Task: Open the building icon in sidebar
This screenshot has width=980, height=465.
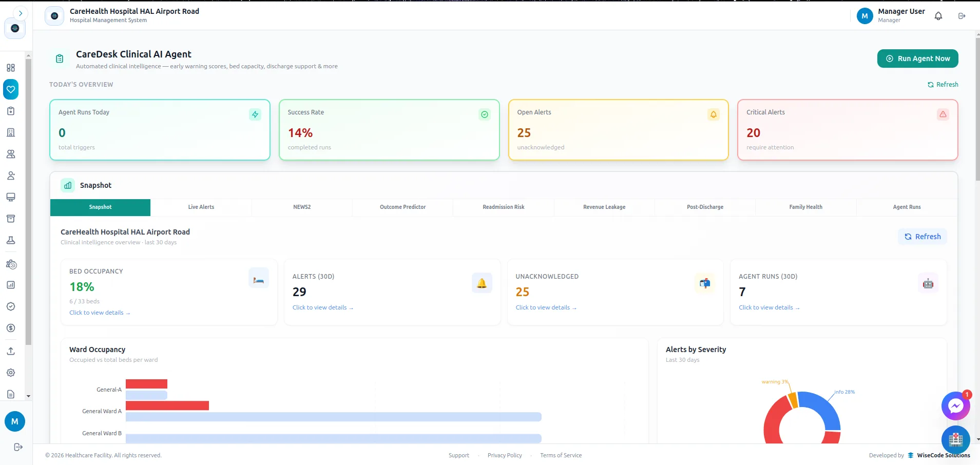Action: pos(11,132)
